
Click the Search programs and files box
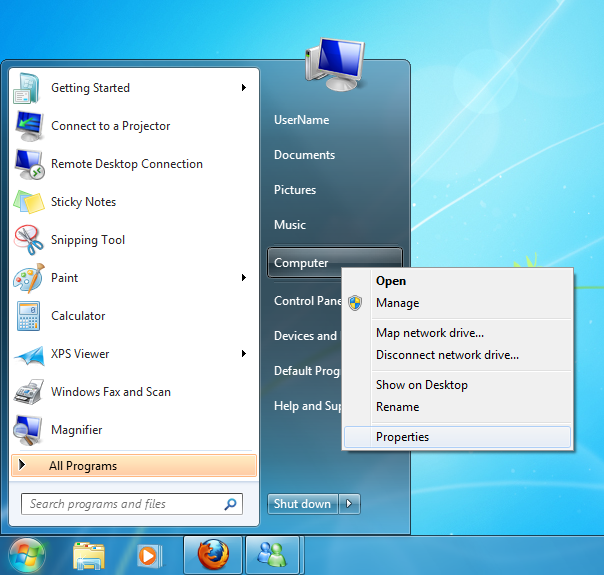pyautogui.click(x=132, y=504)
